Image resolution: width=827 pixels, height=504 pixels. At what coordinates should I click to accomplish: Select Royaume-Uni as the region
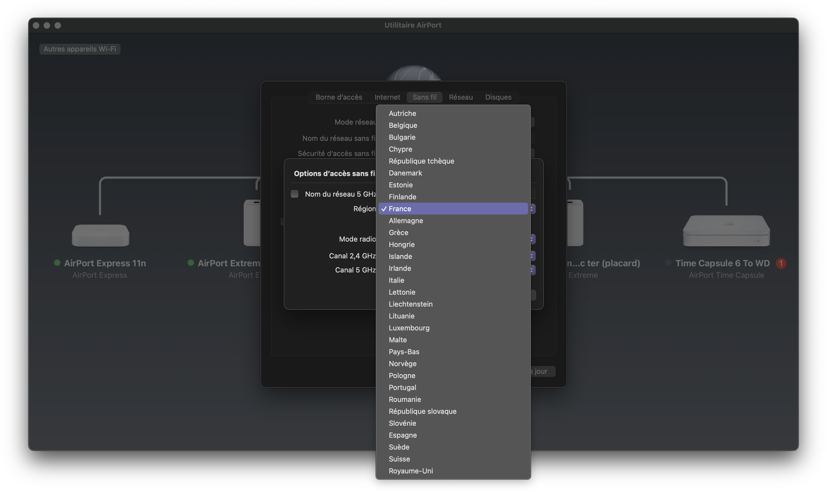[x=453, y=471]
